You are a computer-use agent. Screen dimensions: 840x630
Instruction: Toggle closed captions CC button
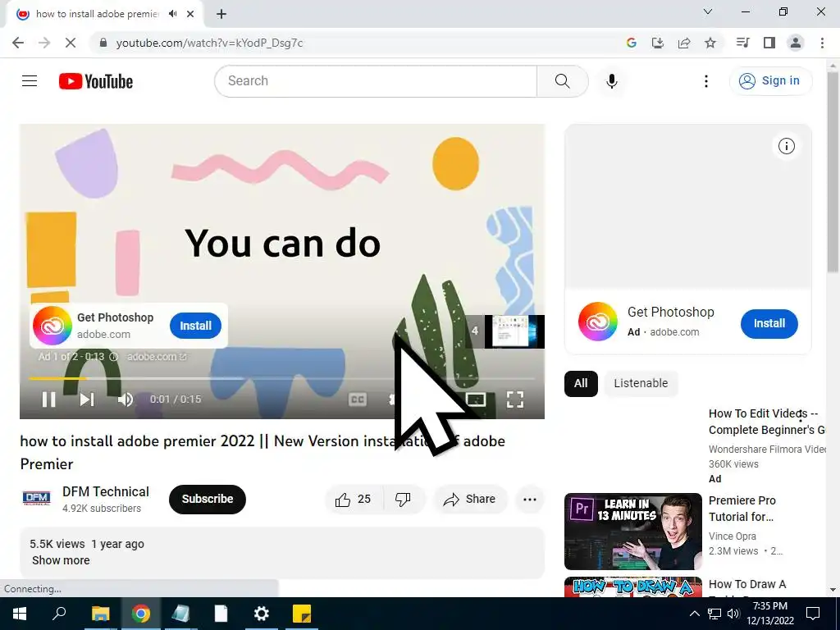click(358, 399)
